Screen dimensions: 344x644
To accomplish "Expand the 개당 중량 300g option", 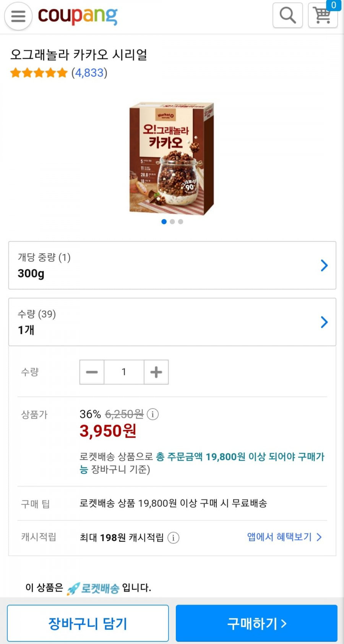I will (x=172, y=265).
